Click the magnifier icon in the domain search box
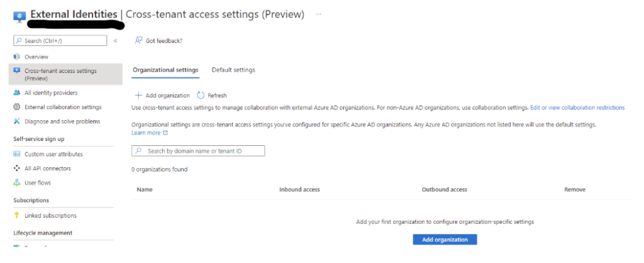The width and height of the screenshot is (644, 263). [x=139, y=151]
